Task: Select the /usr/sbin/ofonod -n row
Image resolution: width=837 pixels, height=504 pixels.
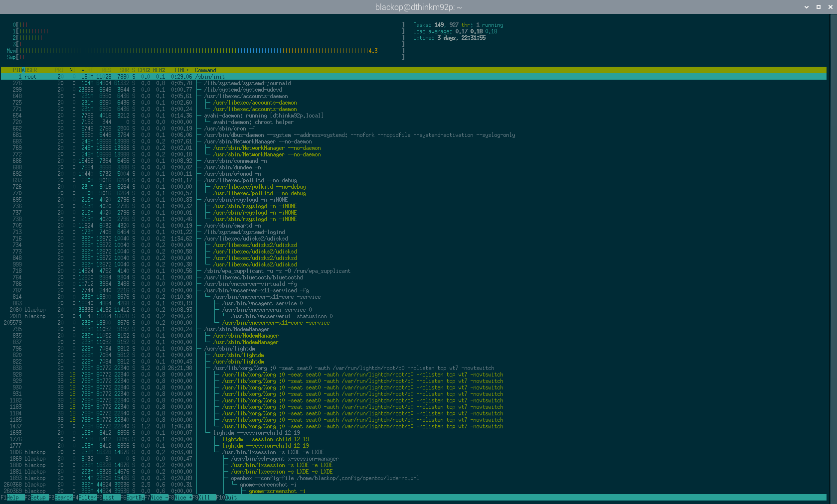Action: (x=414, y=174)
